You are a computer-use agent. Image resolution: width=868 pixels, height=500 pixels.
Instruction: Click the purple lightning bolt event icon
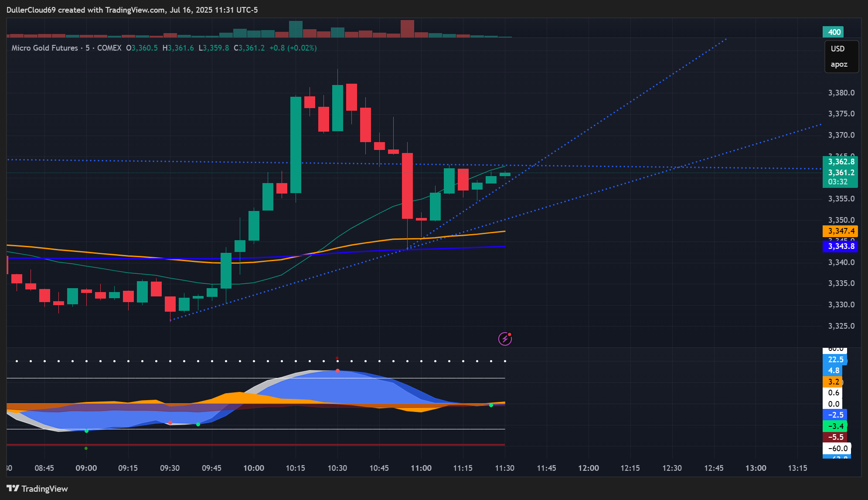pyautogui.click(x=505, y=339)
